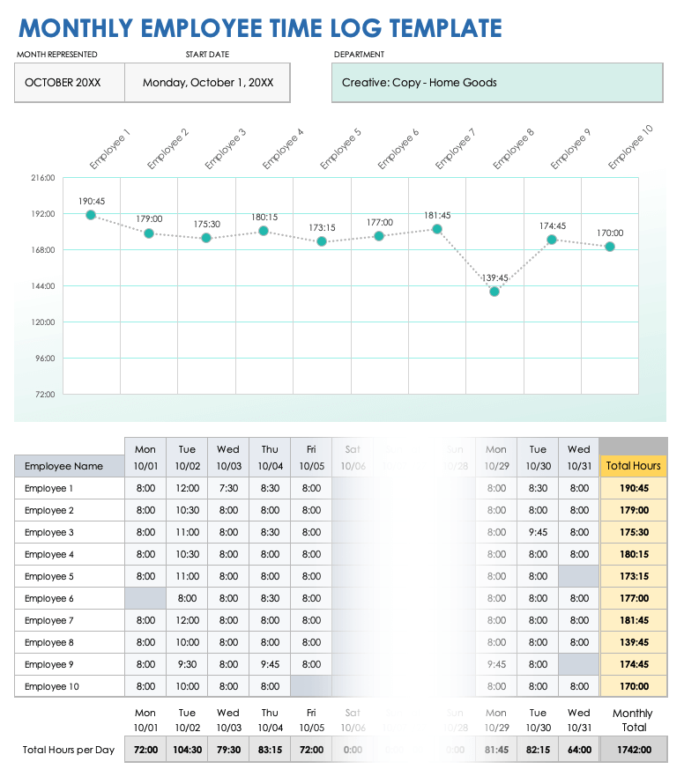This screenshot has width=684, height=784.
Task: Select the Employee 3 name cell in the table
Action: pos(69,532)
